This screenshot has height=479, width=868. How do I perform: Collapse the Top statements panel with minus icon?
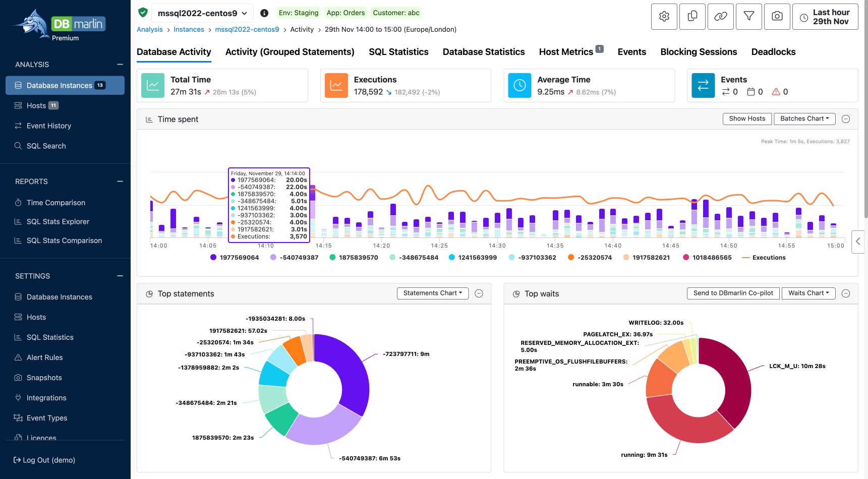(x=479, y=293)
